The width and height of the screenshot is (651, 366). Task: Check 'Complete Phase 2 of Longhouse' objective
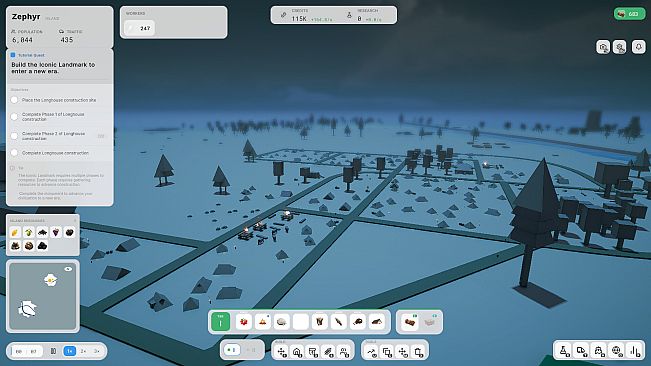click(x=15, y=136)
